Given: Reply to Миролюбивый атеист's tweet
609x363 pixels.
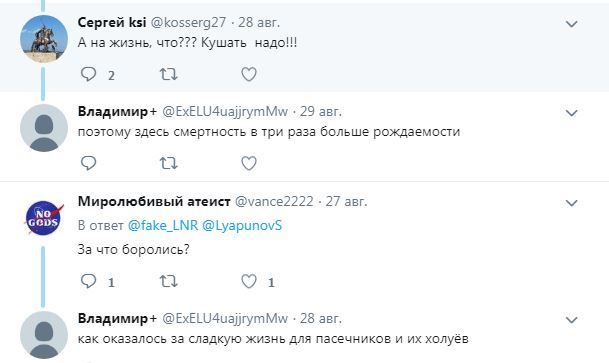Looking at the screenshot, I should coord(89,281).
